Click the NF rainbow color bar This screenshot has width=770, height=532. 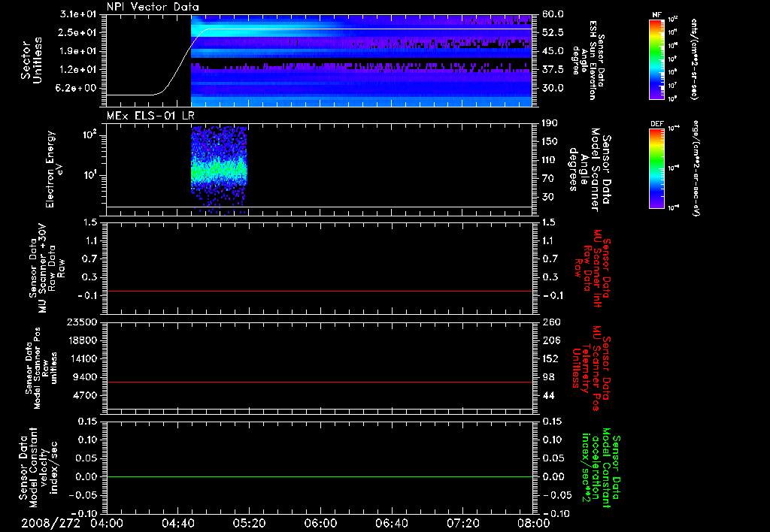coord(656,59)
